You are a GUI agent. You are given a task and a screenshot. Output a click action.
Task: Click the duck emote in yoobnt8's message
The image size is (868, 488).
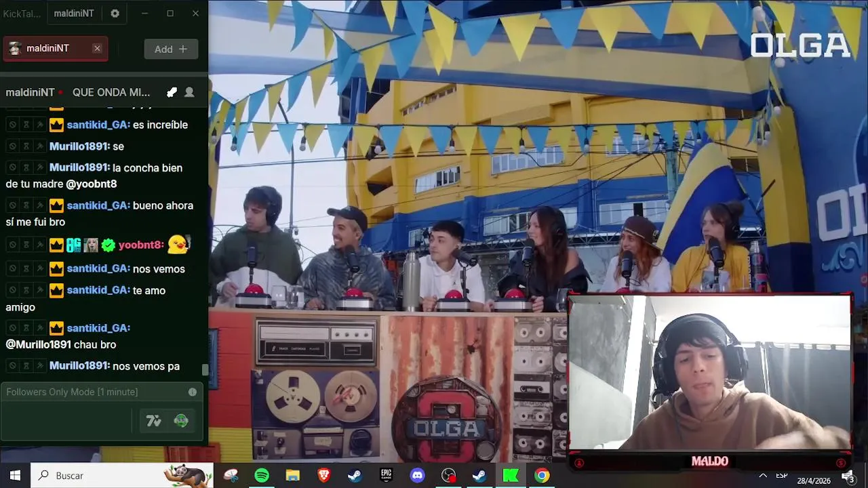(x=178, y=244)
